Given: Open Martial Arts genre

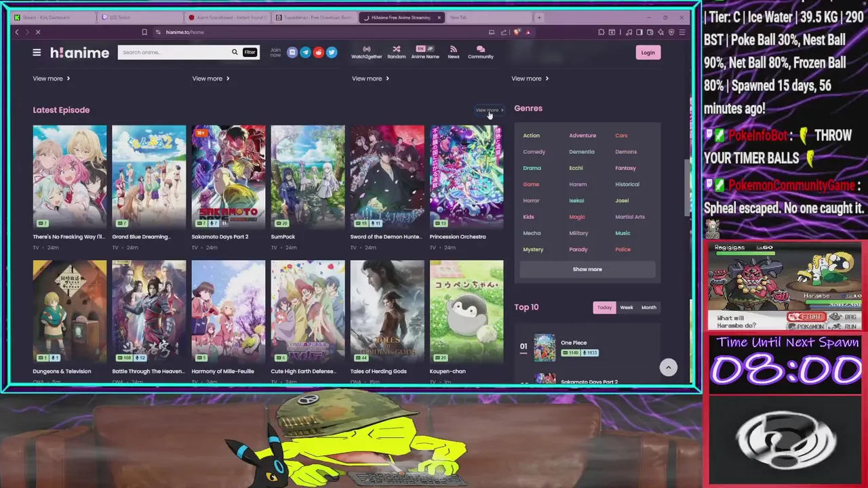Looking at the screenshot, I should click(x=629, y=217).
